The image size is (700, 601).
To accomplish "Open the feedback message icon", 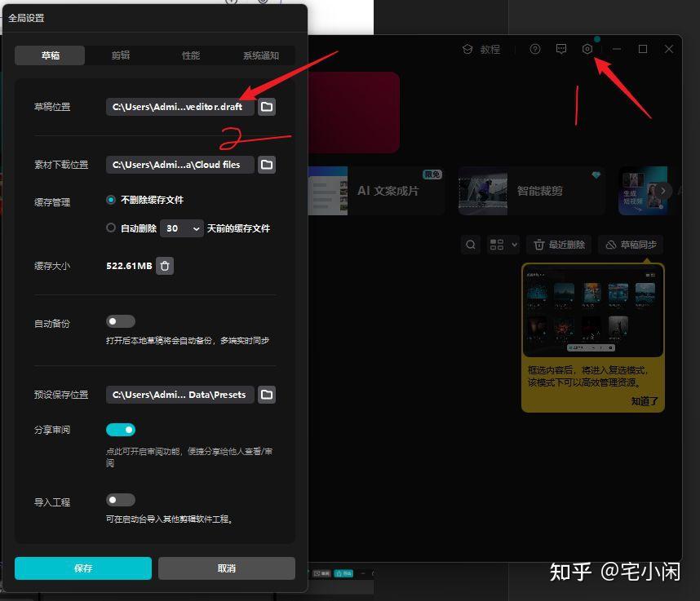I will 561,49.
